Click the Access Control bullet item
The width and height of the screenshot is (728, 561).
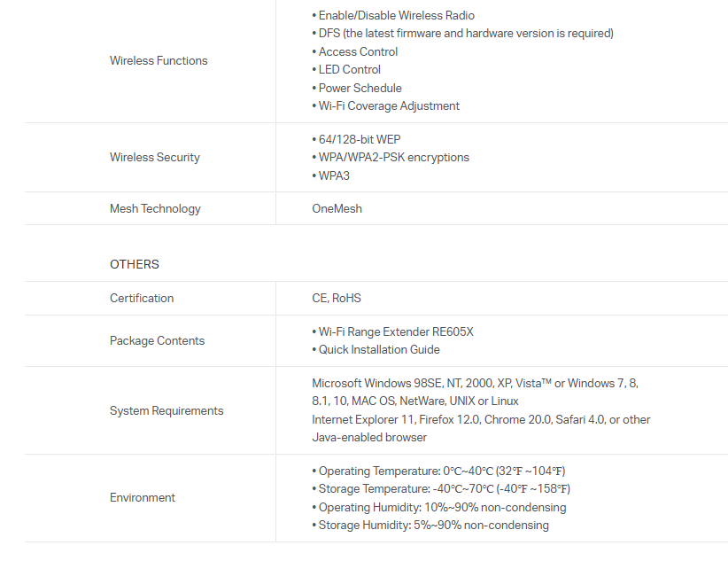point(358,52)
